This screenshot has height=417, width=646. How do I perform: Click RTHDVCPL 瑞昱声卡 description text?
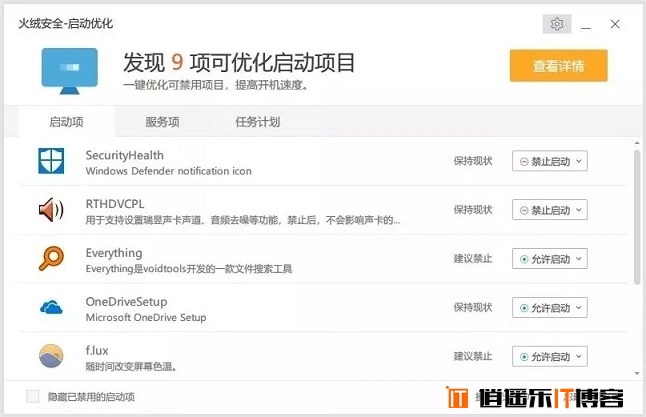pos(243,220)
